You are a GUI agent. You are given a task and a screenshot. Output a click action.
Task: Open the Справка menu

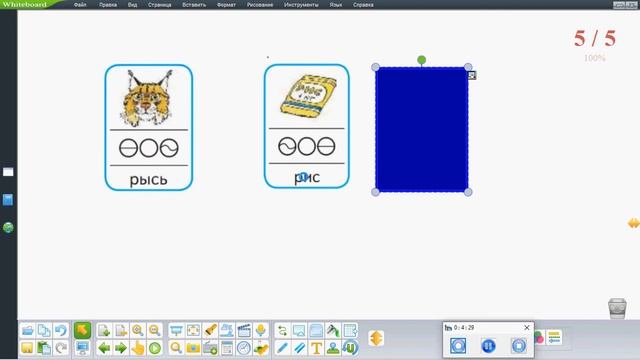363,5
